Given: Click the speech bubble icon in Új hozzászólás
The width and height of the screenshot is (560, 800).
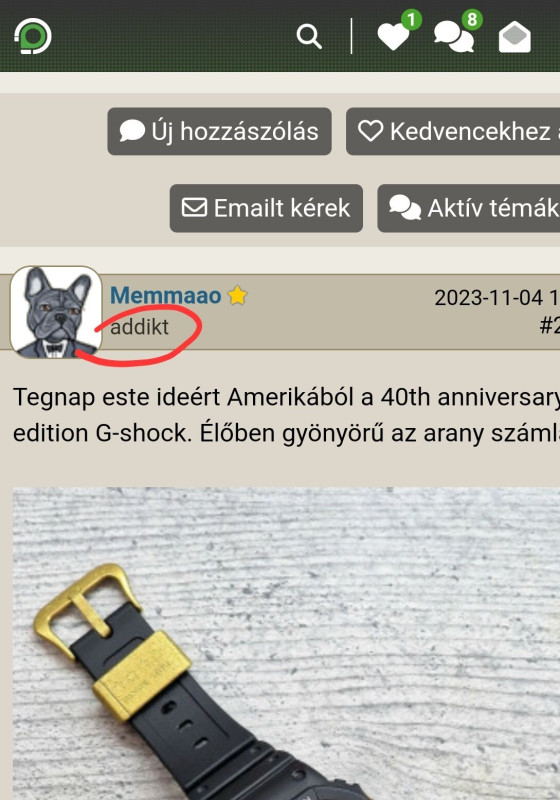Looking at the screenshot, I should point(132,131).
